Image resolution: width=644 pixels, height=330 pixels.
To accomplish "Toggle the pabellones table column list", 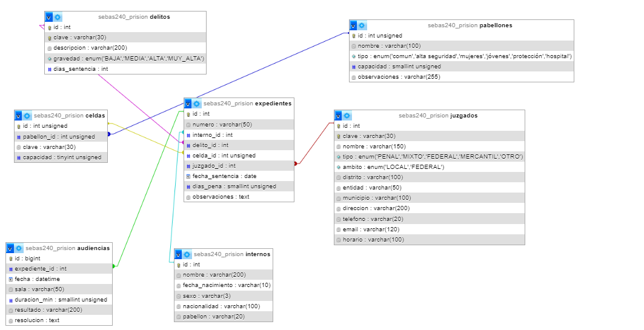I will (x=354, y=25).
